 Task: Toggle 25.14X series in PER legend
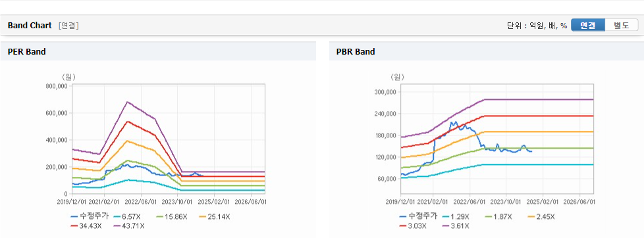(x=214, y=216)
